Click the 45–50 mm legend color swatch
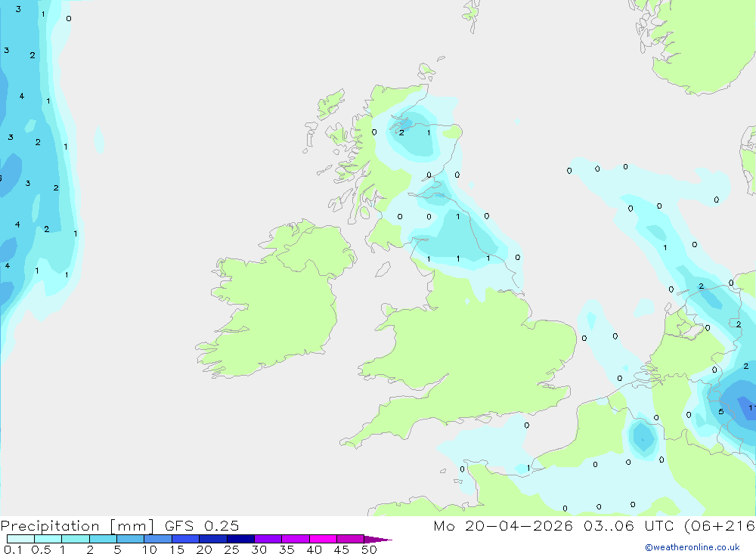The image size is (756, 554). pos(351,539)
